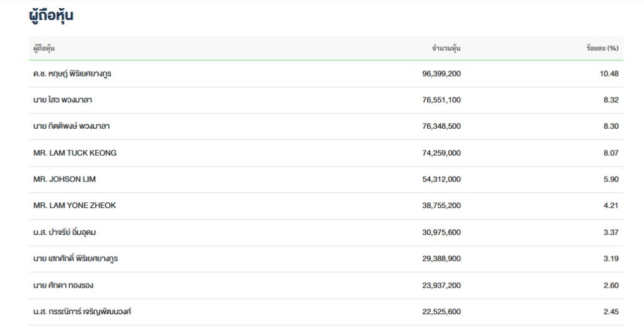Image resolution: width=644 pixels, height=328 pixels.
Task: Select shareholder น.ส. กรรณิการ์ เจริญพัฒนวงศ์
Action: (x=82, y=312)
